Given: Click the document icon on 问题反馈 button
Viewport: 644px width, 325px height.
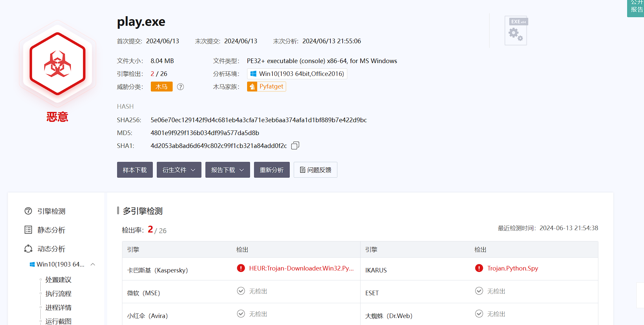Looking at the screenshot, I should pyautogui.click(x=302, y=170).
